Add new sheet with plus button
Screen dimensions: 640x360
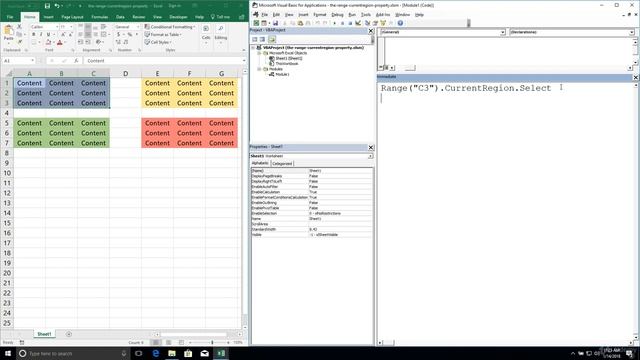click(69, 334)
